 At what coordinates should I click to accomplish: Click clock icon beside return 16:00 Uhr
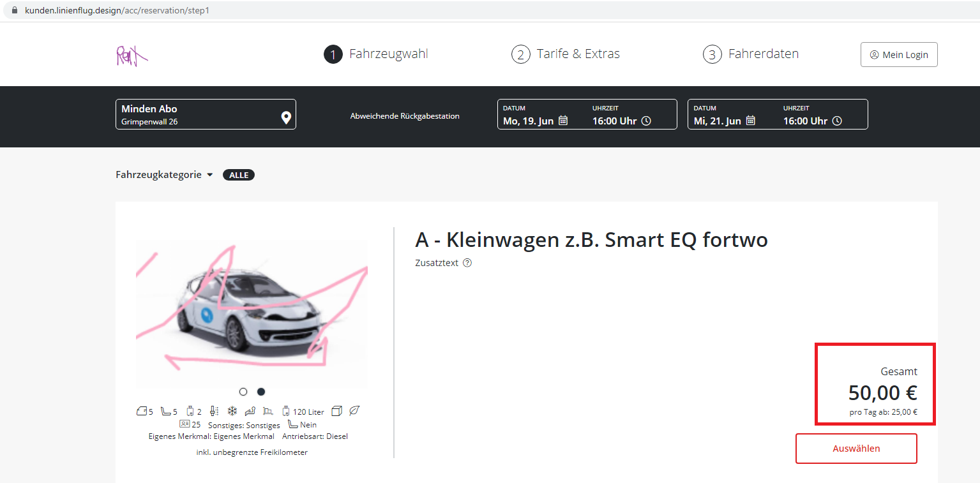click(837, 121)
